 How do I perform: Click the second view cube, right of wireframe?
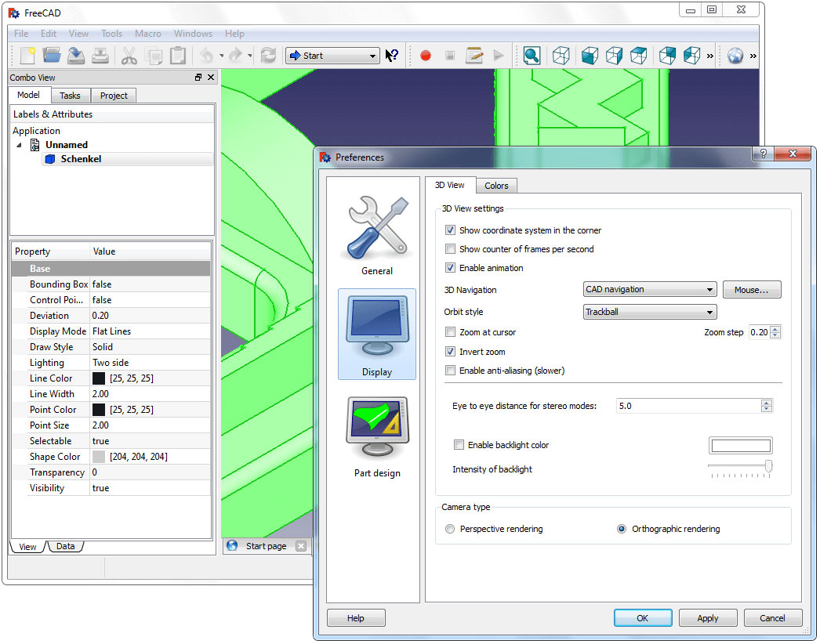(590, 56)
